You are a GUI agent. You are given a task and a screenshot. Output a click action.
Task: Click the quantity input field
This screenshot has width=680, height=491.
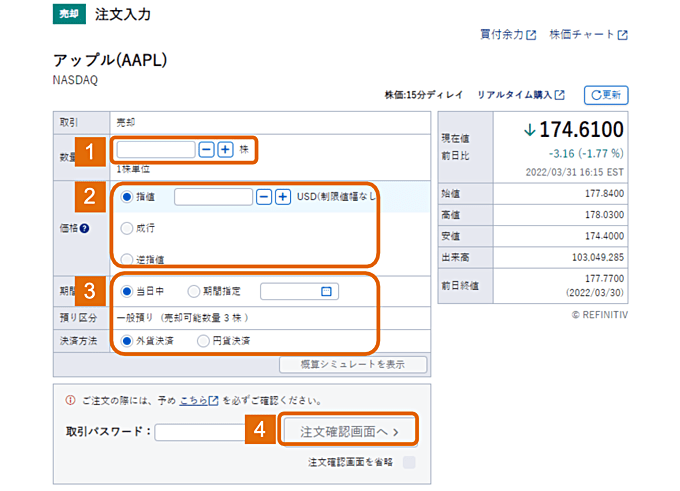156,150
